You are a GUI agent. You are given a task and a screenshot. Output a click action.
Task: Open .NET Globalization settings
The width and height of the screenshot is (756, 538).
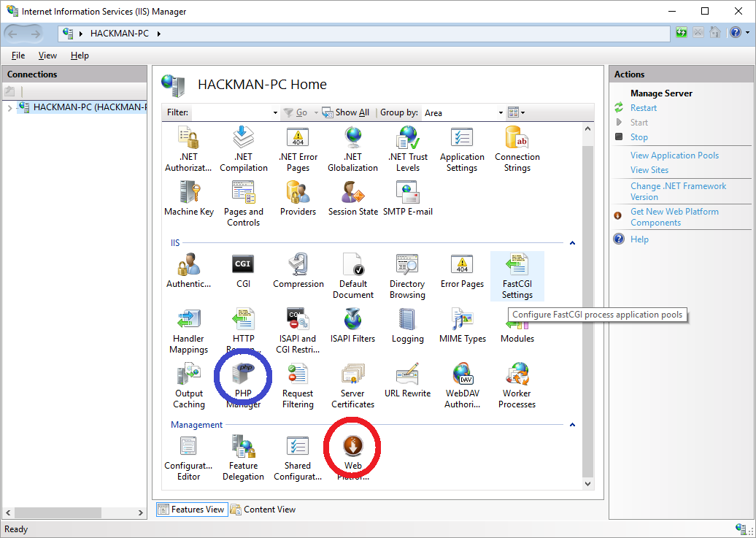click(353, 149)
